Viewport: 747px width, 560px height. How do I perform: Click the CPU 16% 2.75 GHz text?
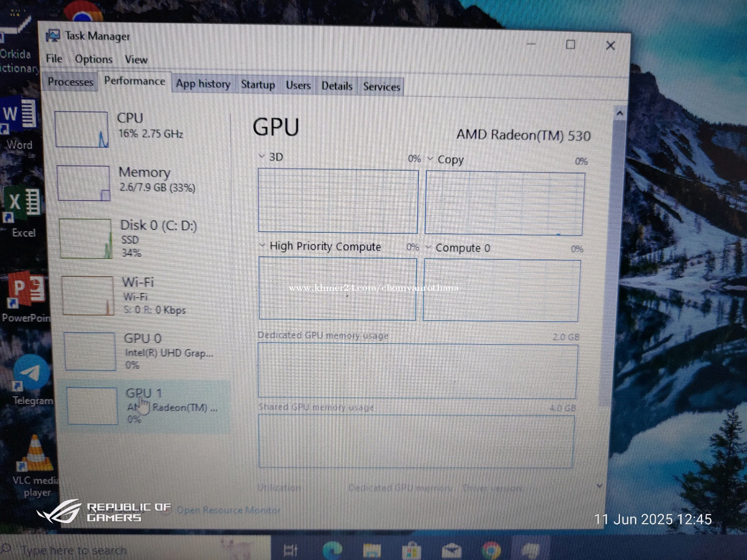click(150, 134)
